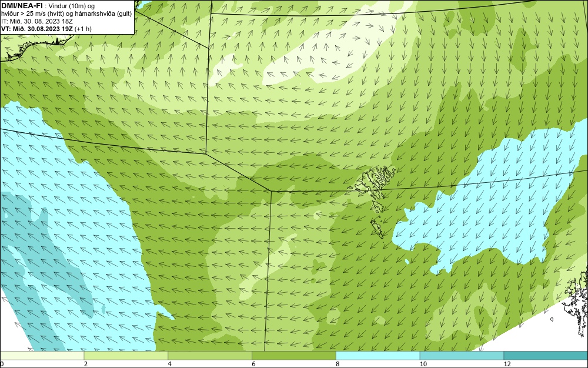
Task: Click the scale label '0'
Action: pos(2,364)
